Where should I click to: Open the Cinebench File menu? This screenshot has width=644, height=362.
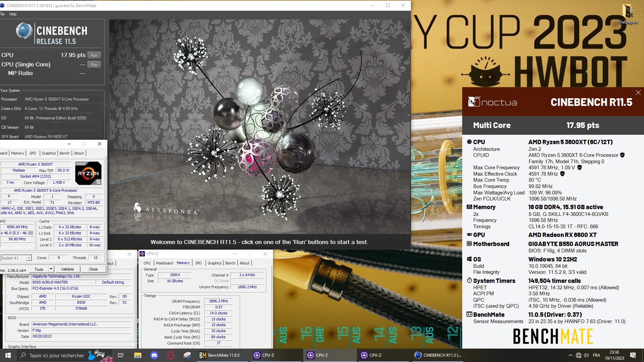(x=2, y=14)
